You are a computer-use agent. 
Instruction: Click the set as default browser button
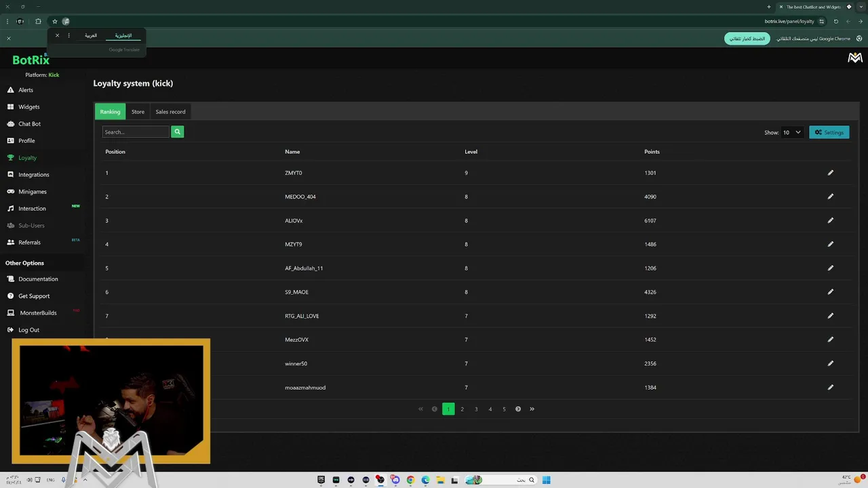[747, 39]
